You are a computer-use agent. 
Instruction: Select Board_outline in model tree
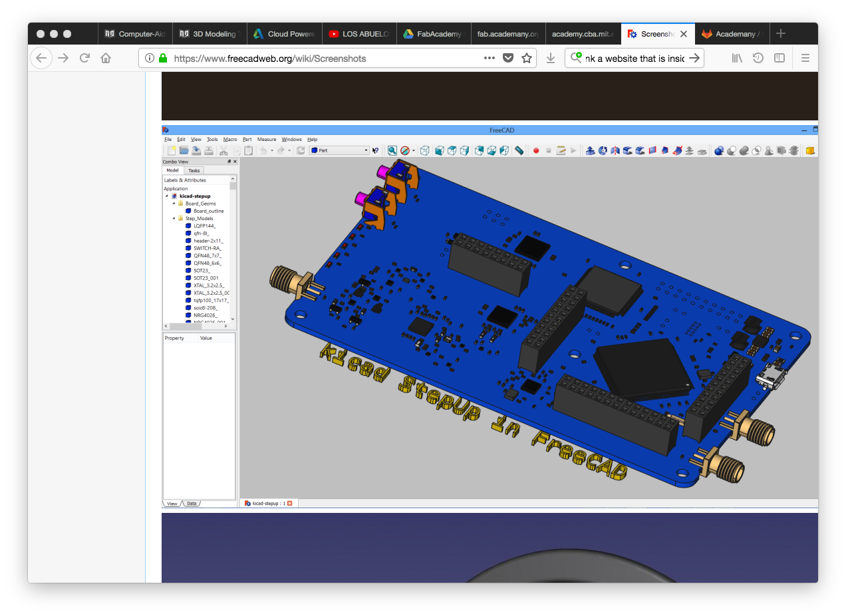(208, 211)
